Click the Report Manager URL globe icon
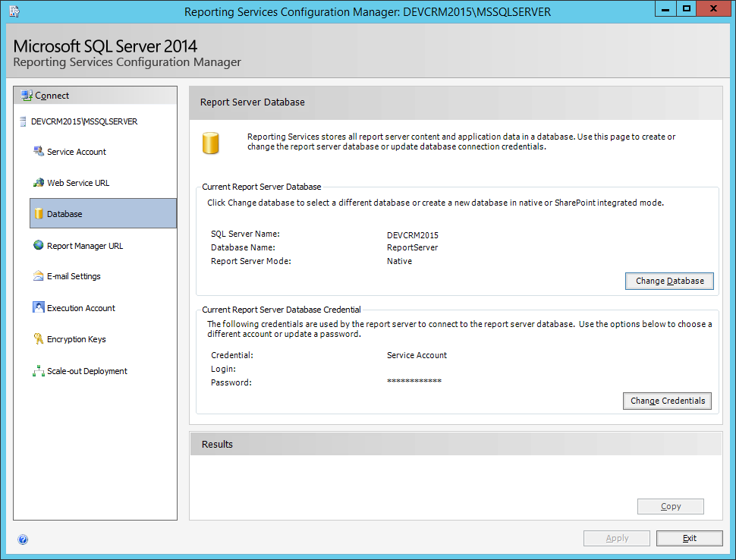736x560 pixels. (x=39, y=245)
